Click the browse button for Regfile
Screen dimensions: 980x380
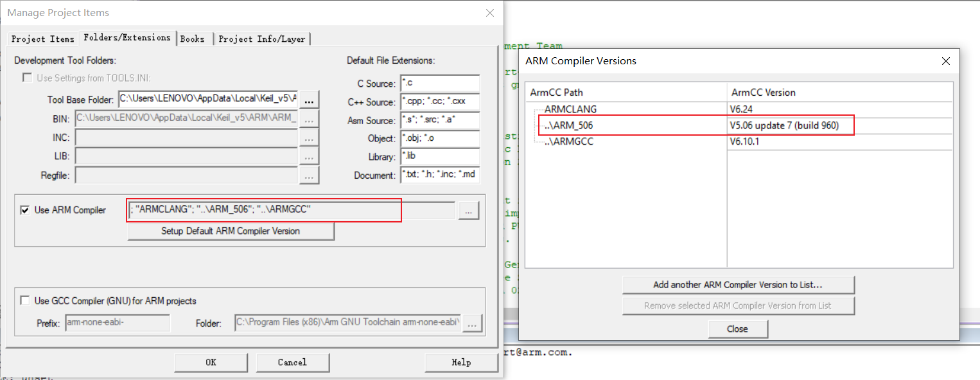click(310, 175)
